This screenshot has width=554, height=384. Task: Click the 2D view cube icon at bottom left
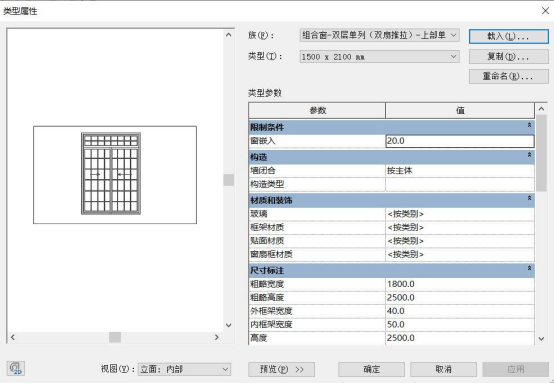(16, 368)
